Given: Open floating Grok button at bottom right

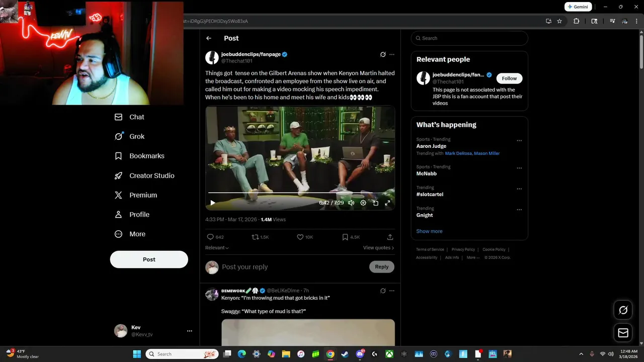Looking at the screenshot, I should point(623,310).
